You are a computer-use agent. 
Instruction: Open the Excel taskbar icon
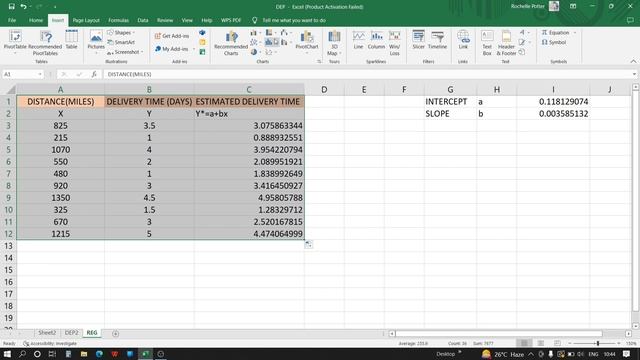click(145, 354)
